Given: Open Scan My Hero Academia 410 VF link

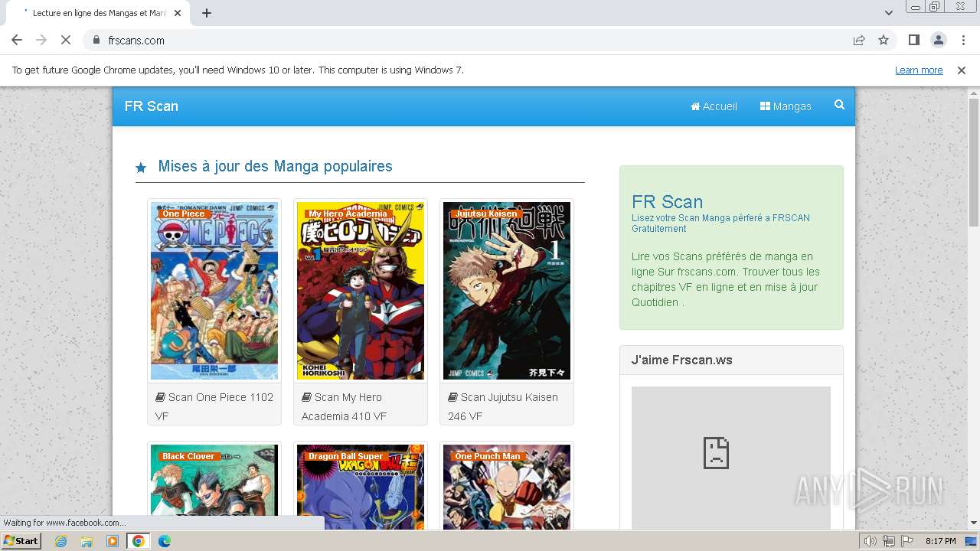Looking at the screenshot, I should coord(344,406).
